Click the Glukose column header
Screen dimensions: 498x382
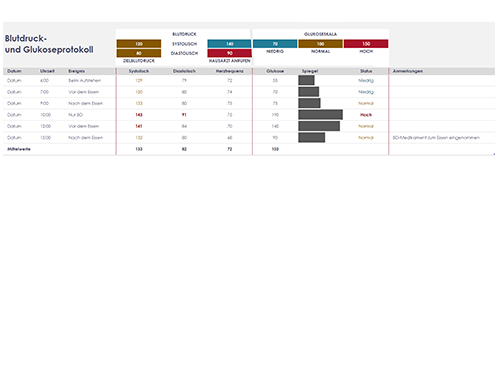(275, 71)
